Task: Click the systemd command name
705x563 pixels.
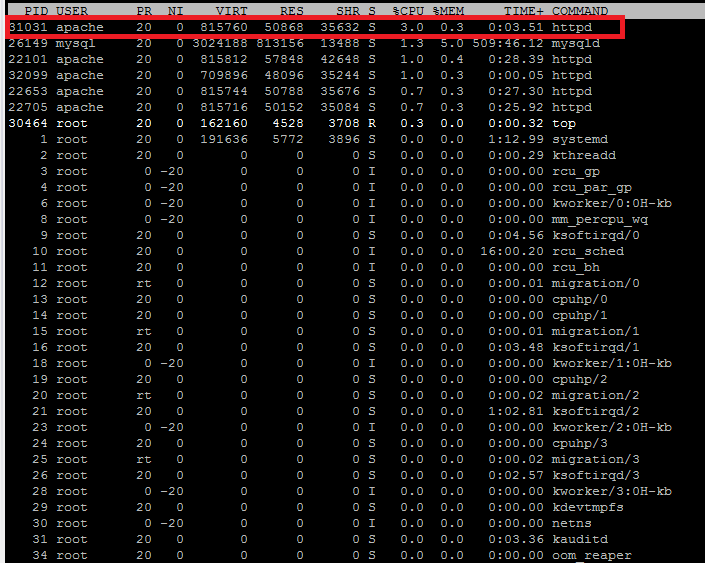Action: [x=580, y=139]
